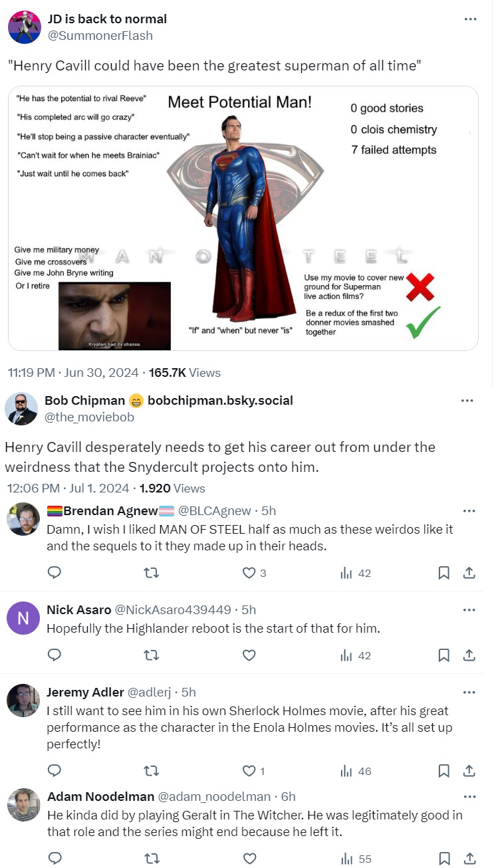Like Jeremy Adler's Sherlock Holmes reply
Image resolution: width=498 pixels, height=868 pixels.
[x=249, y=771]
